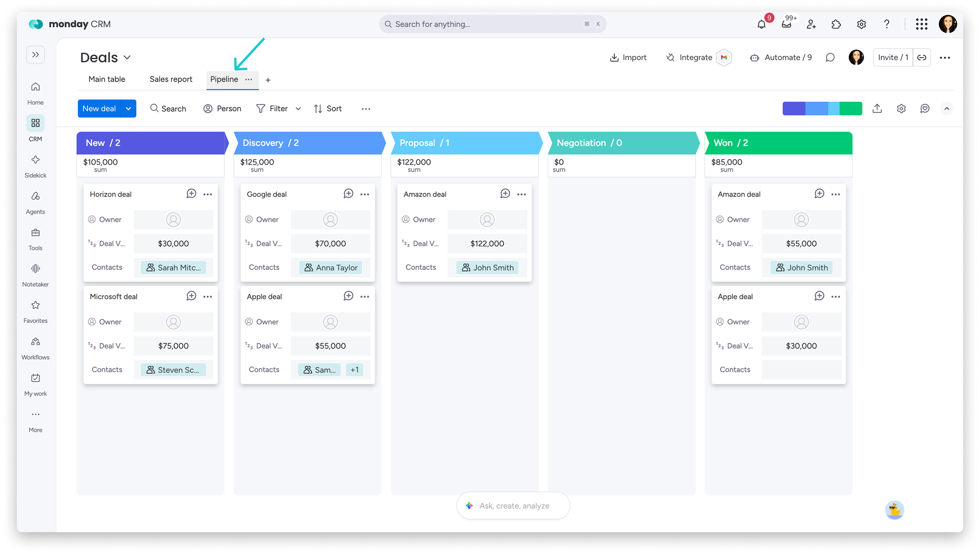Open Favorites in the sidebar

point(35,311)
